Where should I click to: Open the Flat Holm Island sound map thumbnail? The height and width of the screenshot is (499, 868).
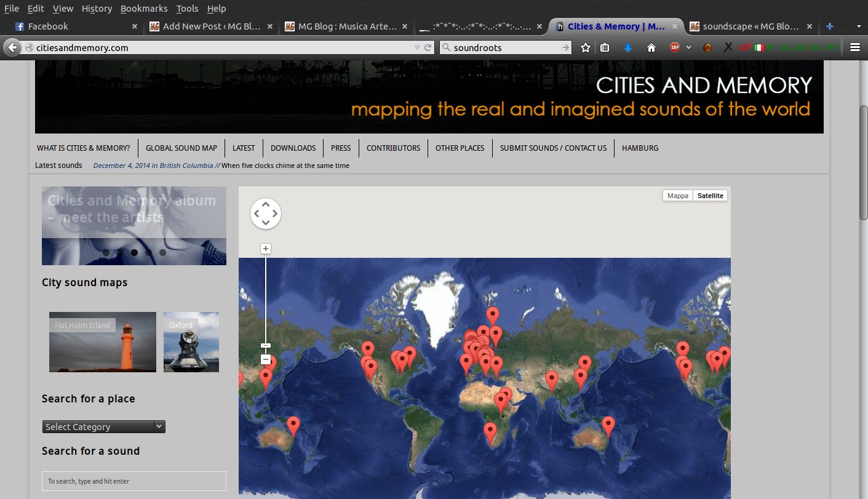(x=103, y=342)
